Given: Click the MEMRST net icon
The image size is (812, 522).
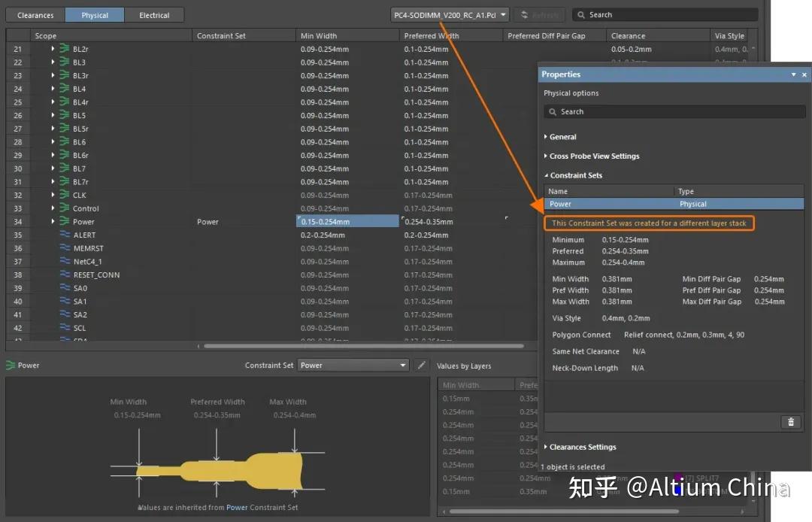Looking at the screenshot, I should tap(65, 248).
